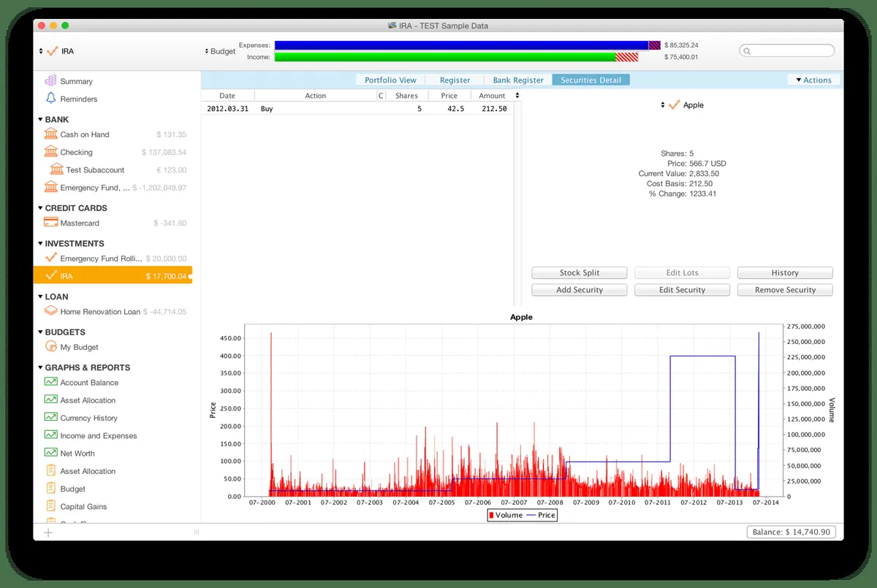Click the add account plus icon
Screen dimensions: 877x588
coord(48,532)
